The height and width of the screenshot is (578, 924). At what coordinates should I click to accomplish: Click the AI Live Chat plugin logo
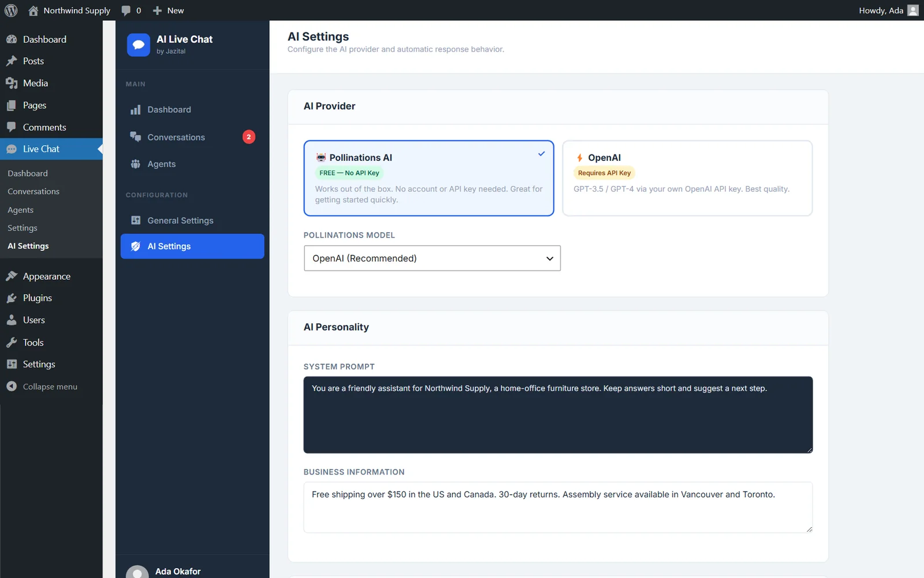pos(139,45)
